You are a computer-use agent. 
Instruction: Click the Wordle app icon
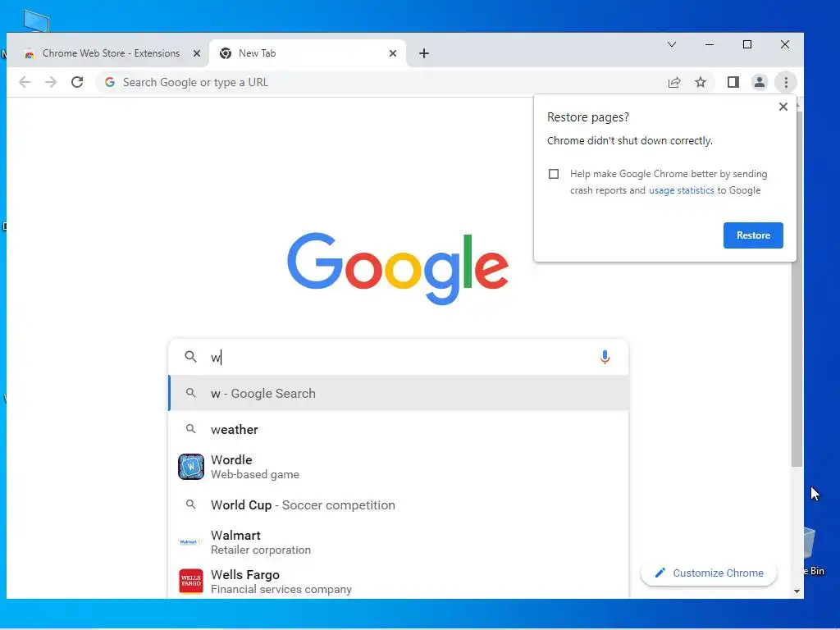point(190,467)
